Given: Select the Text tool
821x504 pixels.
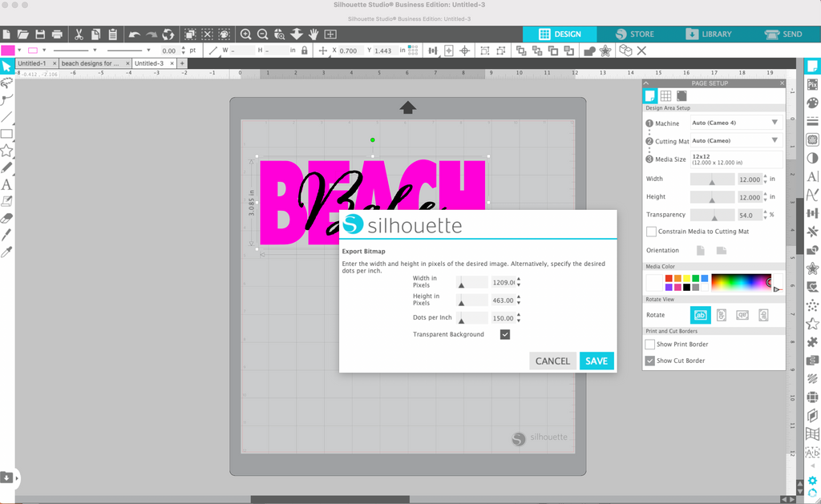Looking at the screenshot, I should (x=6, y=184).
